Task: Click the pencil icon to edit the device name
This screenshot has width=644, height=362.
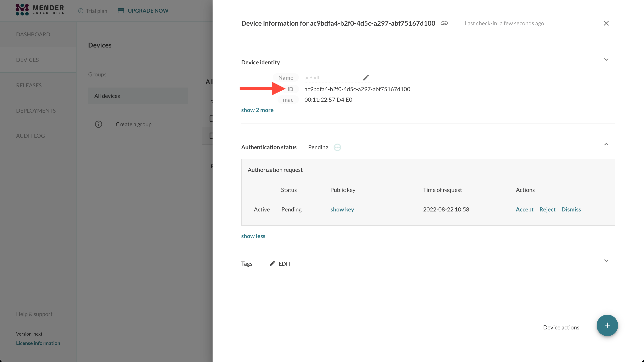Action: coord(366,78)
